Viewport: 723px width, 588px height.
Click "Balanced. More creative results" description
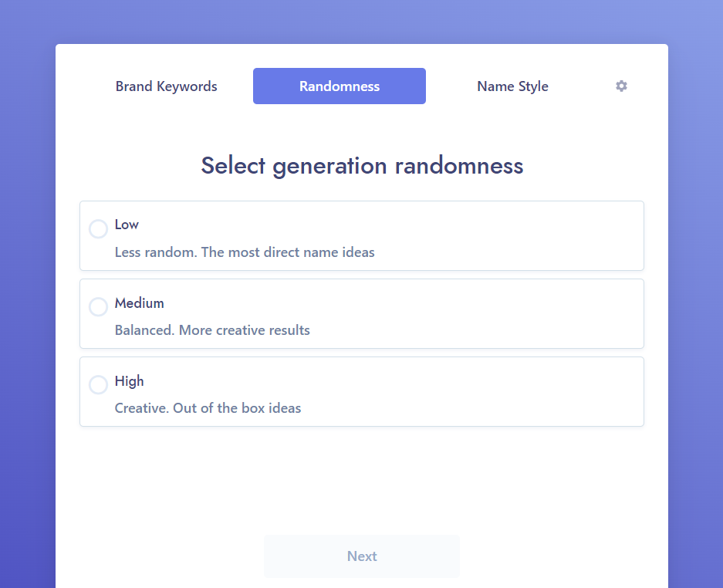212,330
